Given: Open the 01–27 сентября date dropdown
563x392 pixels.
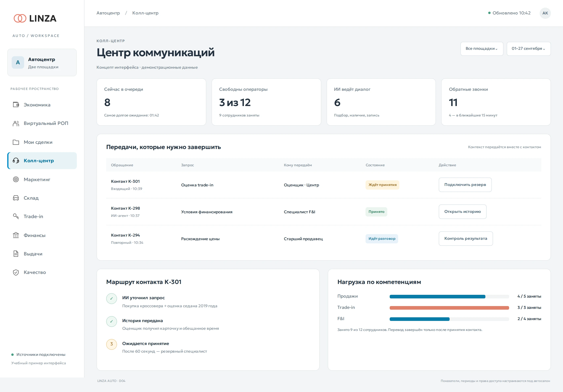Looking at the screenshot, I should point(528,49).
